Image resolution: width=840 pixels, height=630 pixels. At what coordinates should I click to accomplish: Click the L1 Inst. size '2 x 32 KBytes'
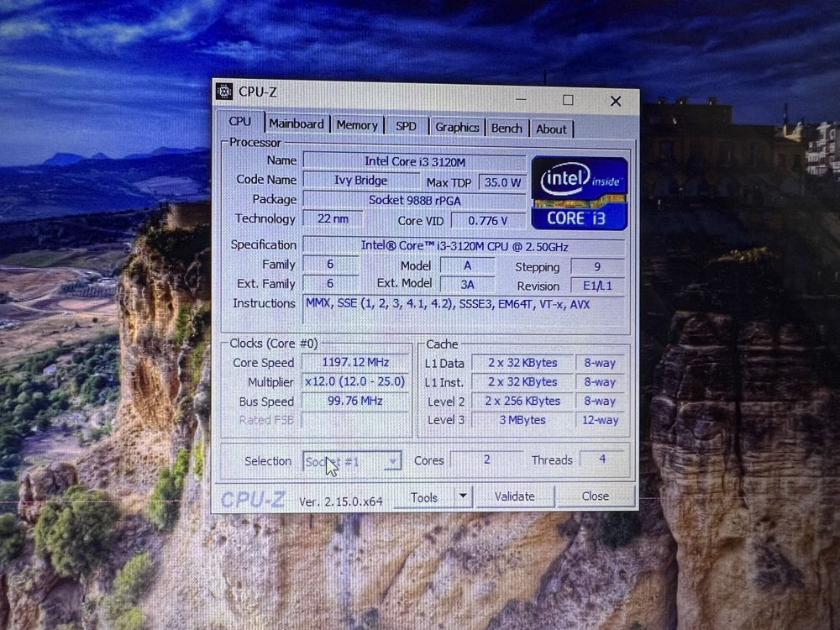tap(522, 382)
